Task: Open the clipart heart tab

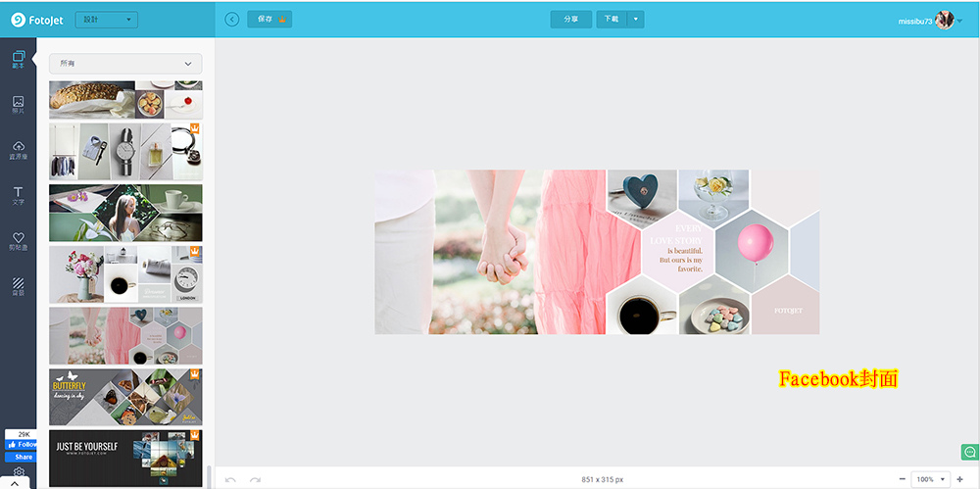Action: (18, 242)
